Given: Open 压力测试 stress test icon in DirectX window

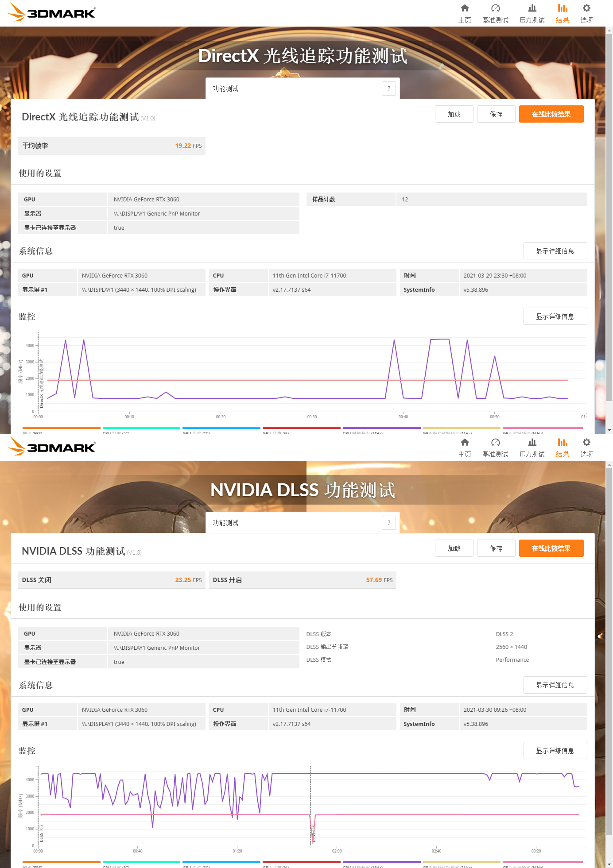Looking at the screenshot, I should click(532, 8).
